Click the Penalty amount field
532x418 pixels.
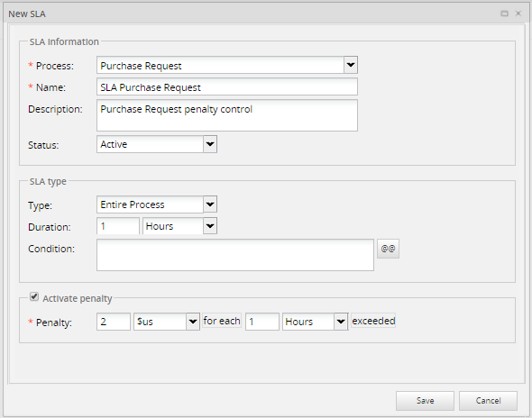click(114, 322)
